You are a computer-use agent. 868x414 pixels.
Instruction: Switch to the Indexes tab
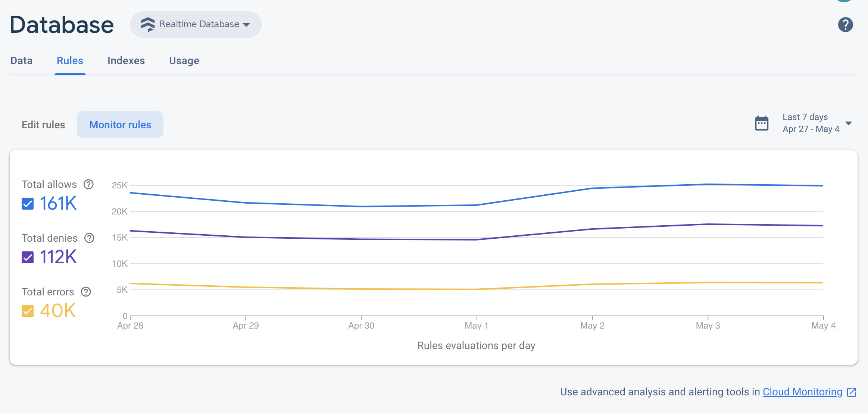[x=126, y=60]
